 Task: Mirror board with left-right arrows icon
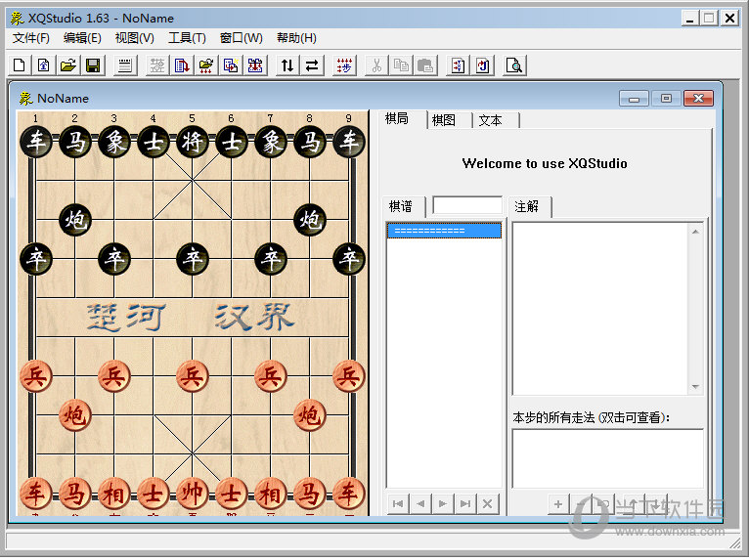click(312, 65)
